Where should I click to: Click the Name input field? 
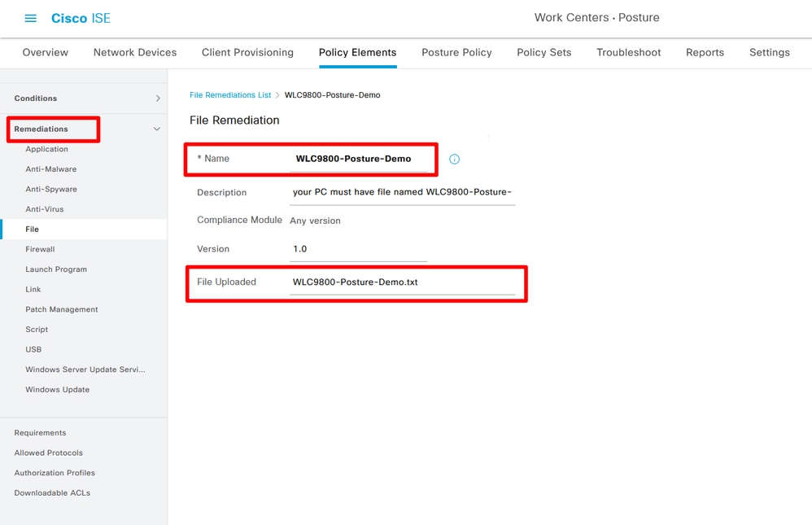[358, 159]
